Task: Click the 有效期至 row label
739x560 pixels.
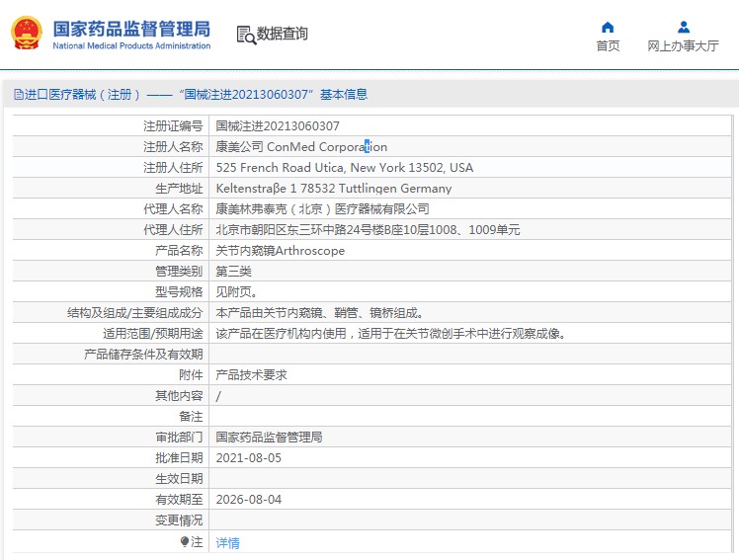Action: 179,499
